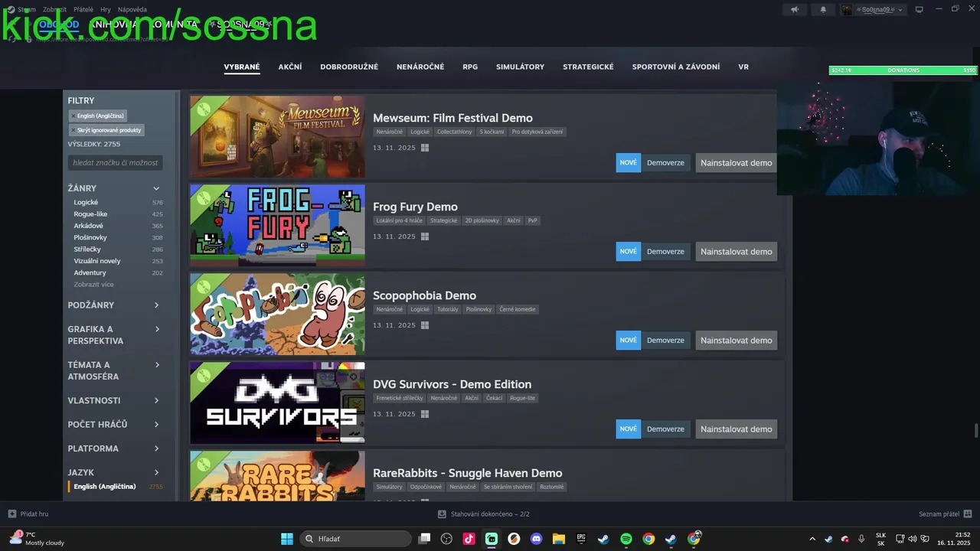This screenshot has height=551, width=980.
Task: Select the VR category tab
Action: click(x=743, y=67)
